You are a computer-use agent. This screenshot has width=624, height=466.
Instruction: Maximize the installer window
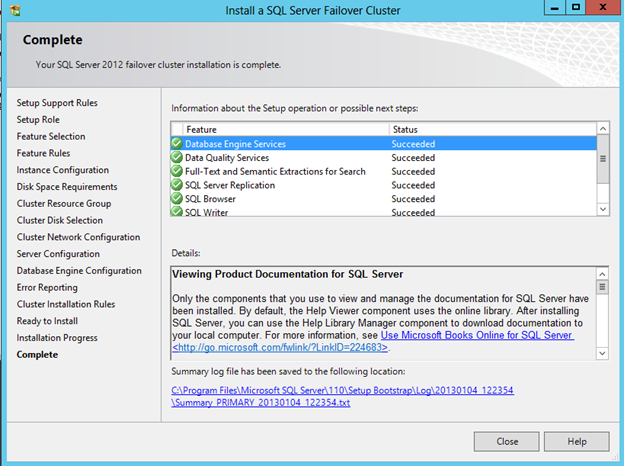[575, 8]
